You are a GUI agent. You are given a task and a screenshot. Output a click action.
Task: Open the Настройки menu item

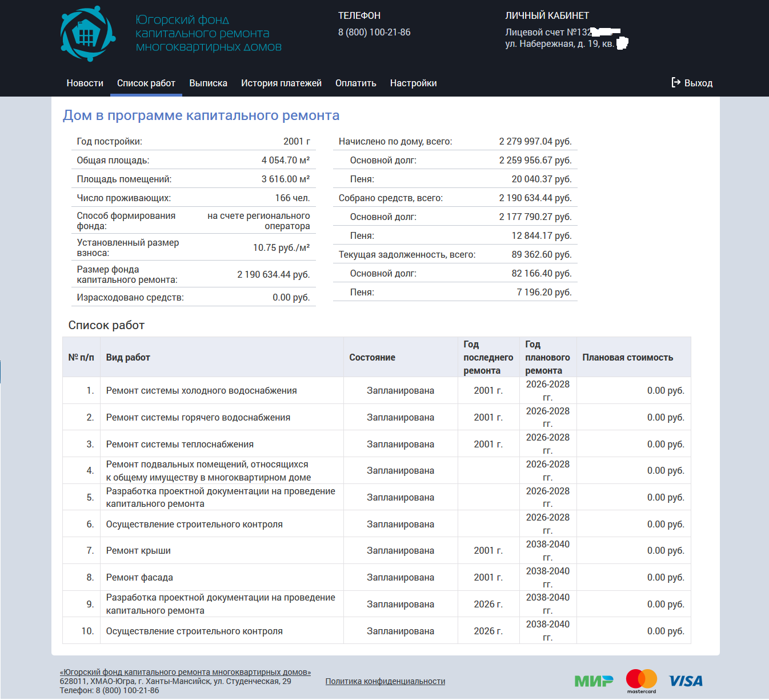(x=414, y=83)
